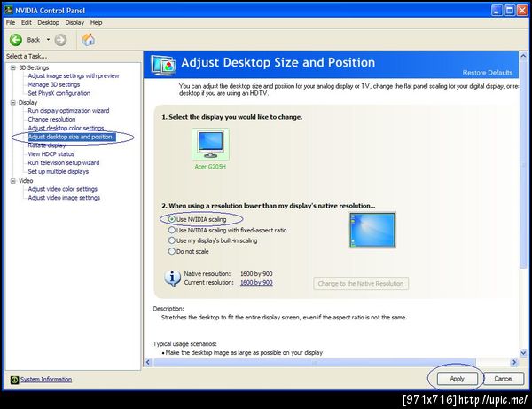Click the blue info icon near Native resolution
532x409 pixels.
coord(172,279)
